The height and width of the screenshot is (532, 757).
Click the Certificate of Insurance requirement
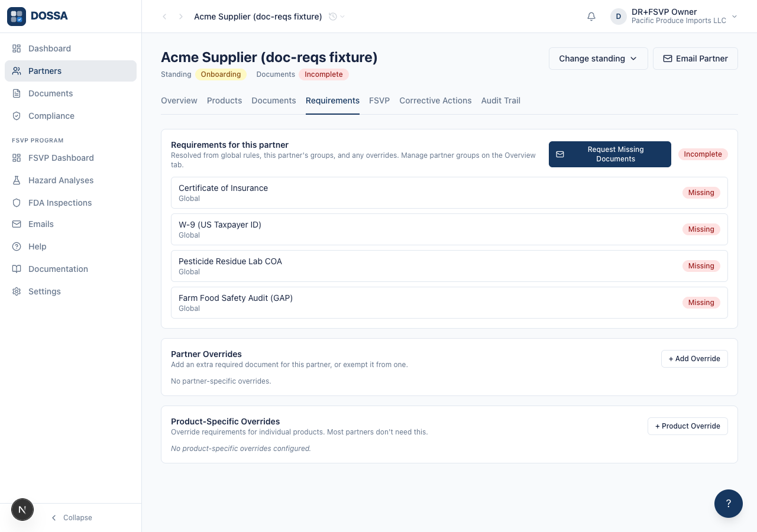point(449,193)
